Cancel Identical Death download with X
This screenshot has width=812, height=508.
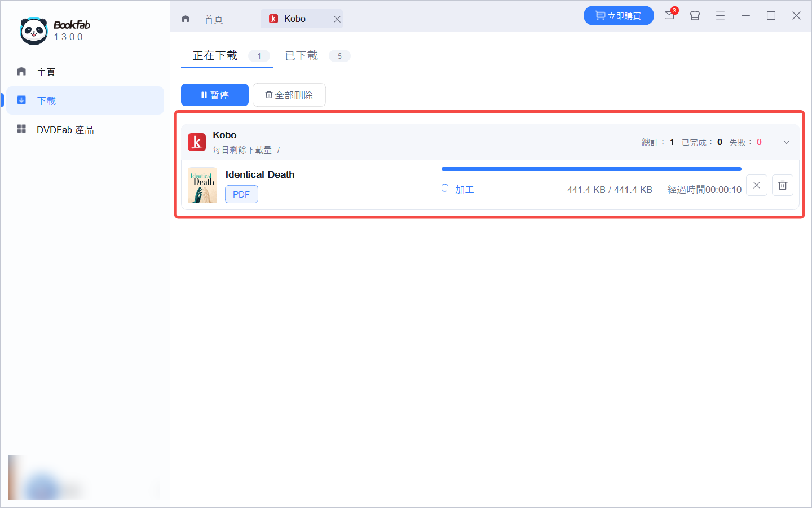tap(757, 185)
